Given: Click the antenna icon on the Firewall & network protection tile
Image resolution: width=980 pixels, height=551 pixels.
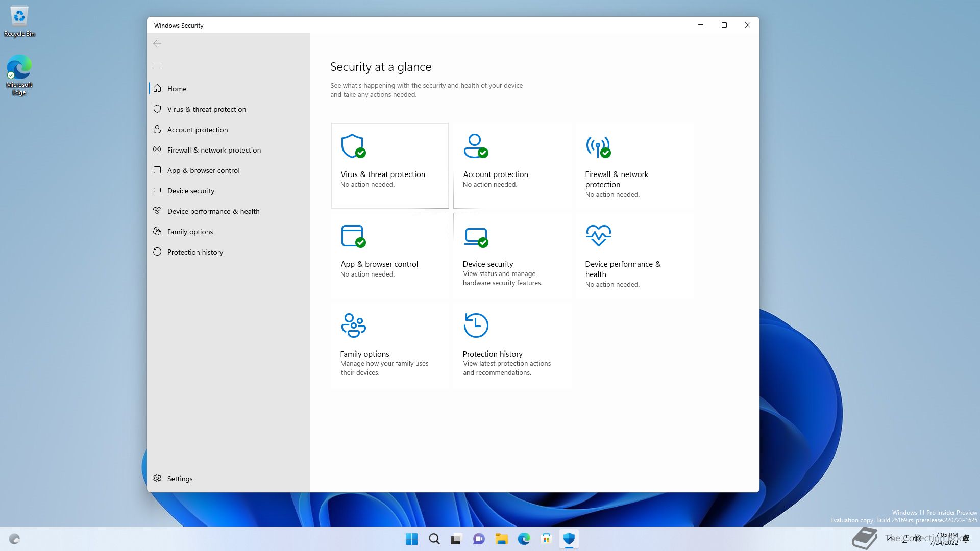Looking at the screenshot, I should (598, 147).
